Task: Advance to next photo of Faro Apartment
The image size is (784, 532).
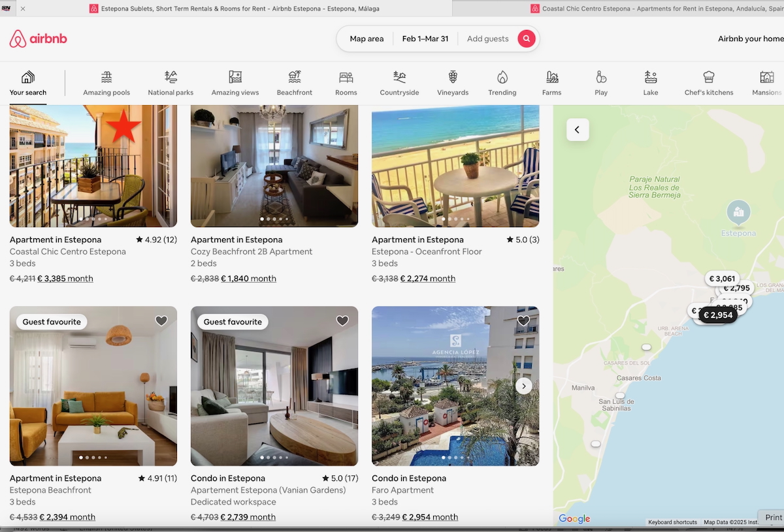Action: pos(523,386)
